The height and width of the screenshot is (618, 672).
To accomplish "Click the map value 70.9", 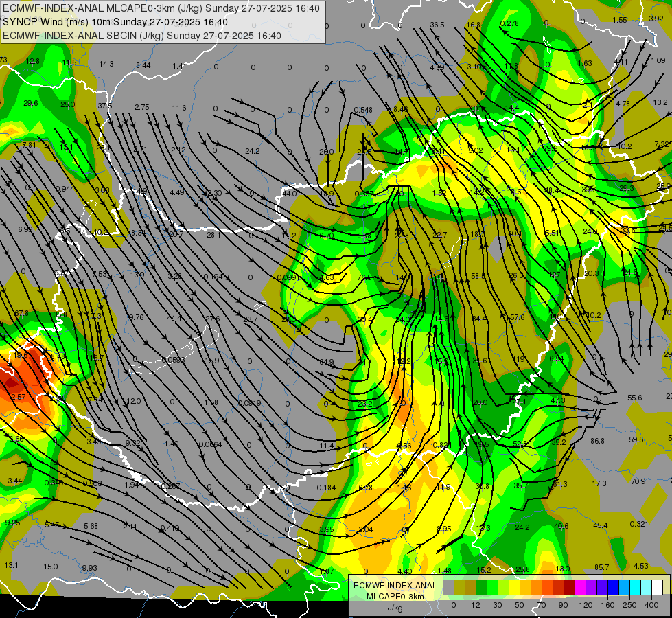I will (x=638, y=481).
